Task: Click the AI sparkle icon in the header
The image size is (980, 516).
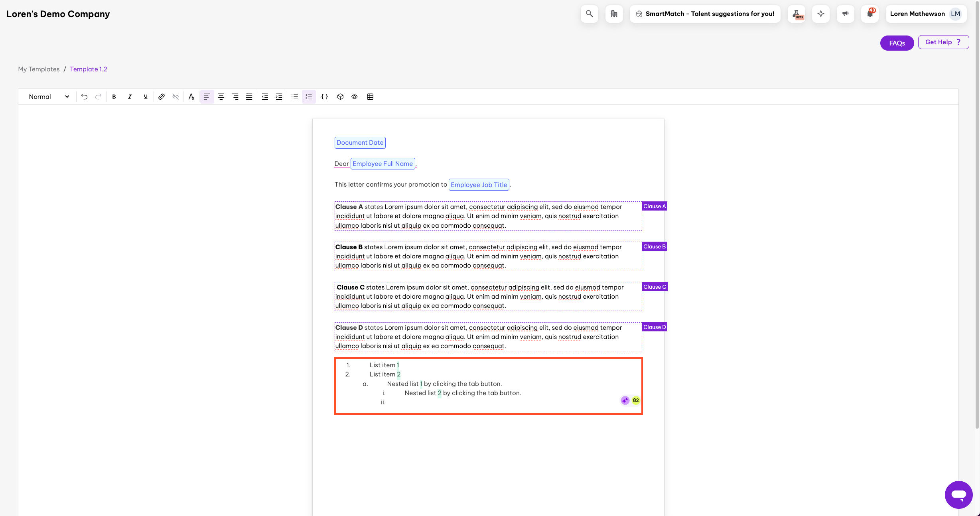Action: (x=820, y=14)
